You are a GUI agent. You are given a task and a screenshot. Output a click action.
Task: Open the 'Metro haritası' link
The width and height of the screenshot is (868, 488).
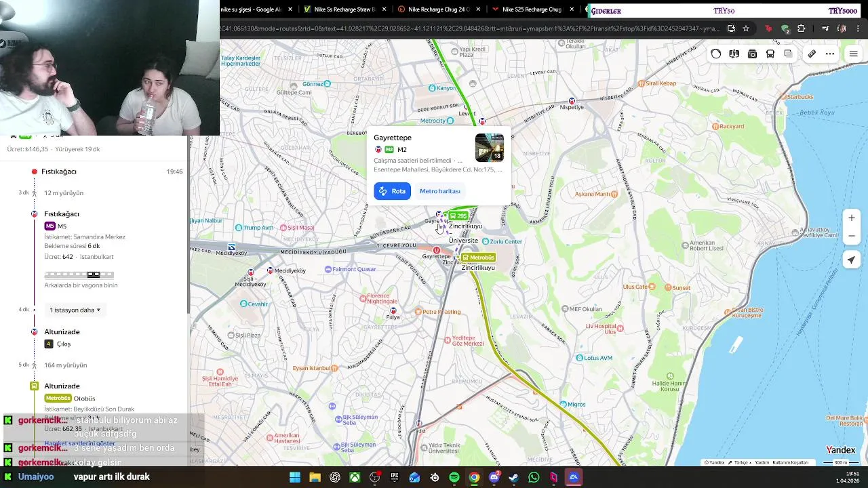[440, 191]
